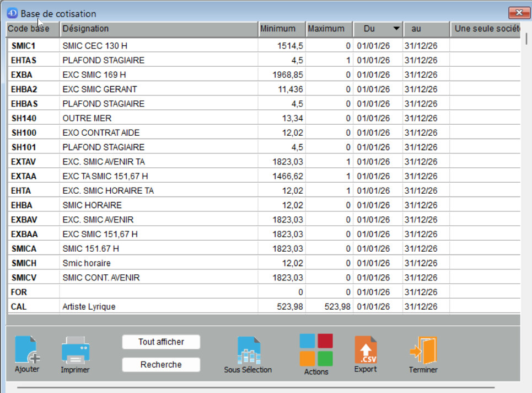Sort by the Minimum column header
This screenshot has width=532, height=393.
pos(281,29)
